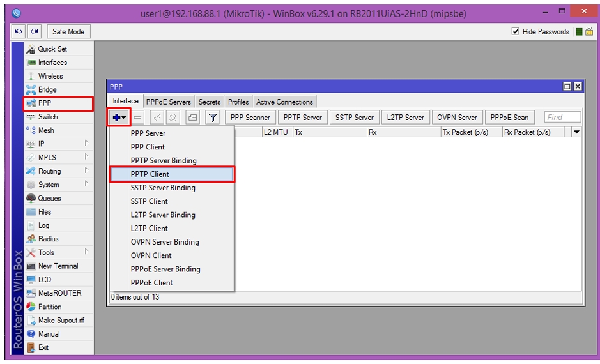Click the green status indicator icon
The image size is (600, 364).
[580, 31]
